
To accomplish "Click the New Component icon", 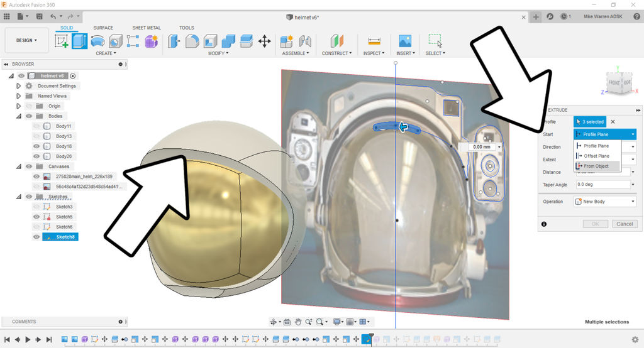I will pos(286,41).
